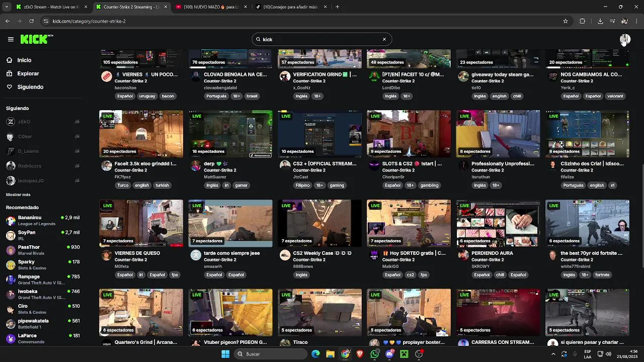The image size is (644, 362).
Task: Open recommended channel PassThor
Action: point(43,250)
